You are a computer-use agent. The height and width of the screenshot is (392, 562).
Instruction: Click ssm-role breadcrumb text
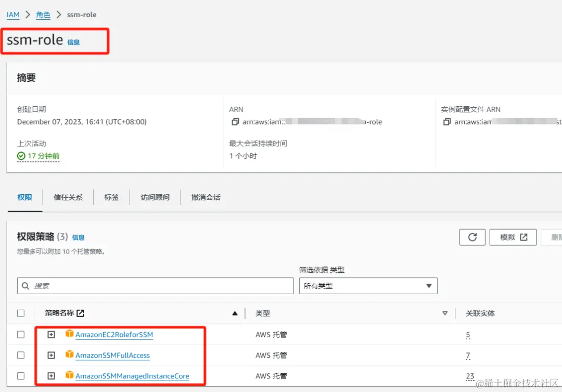coord(82,15)
